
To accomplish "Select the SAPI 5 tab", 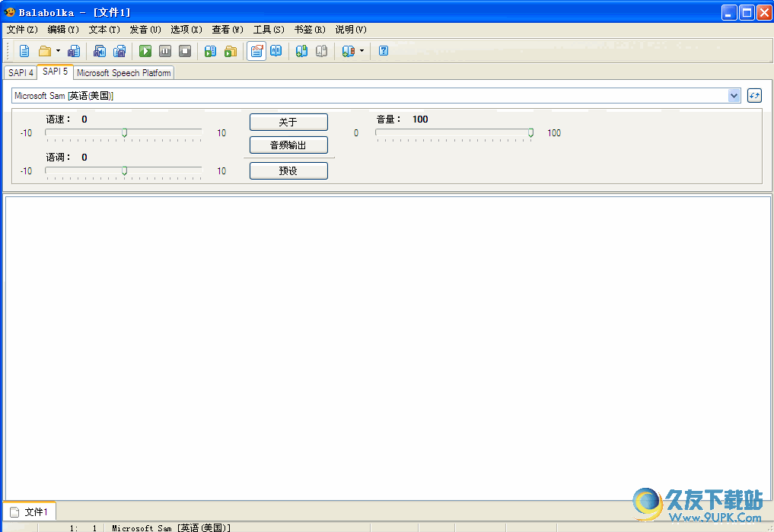I will tap(56, 72).
